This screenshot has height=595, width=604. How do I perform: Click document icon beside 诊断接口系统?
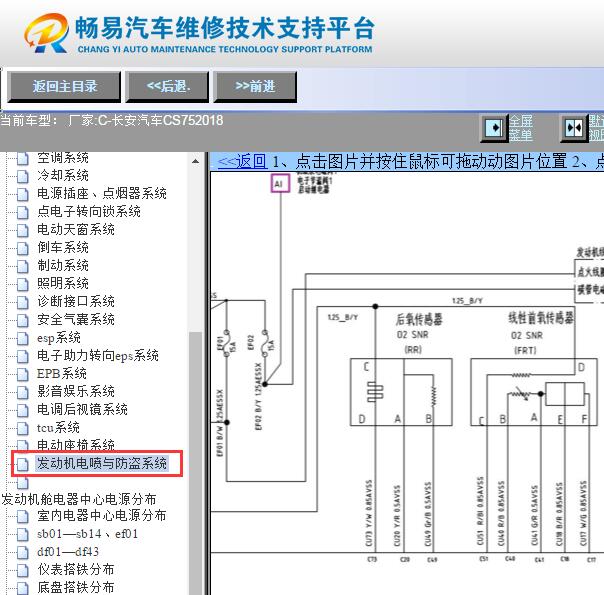[x=23, y=302]
